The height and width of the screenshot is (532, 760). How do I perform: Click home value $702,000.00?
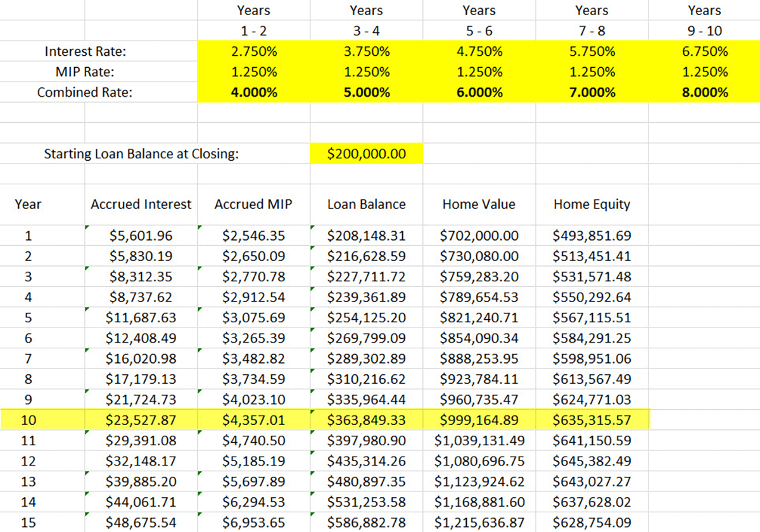click(x=479, y=236)
